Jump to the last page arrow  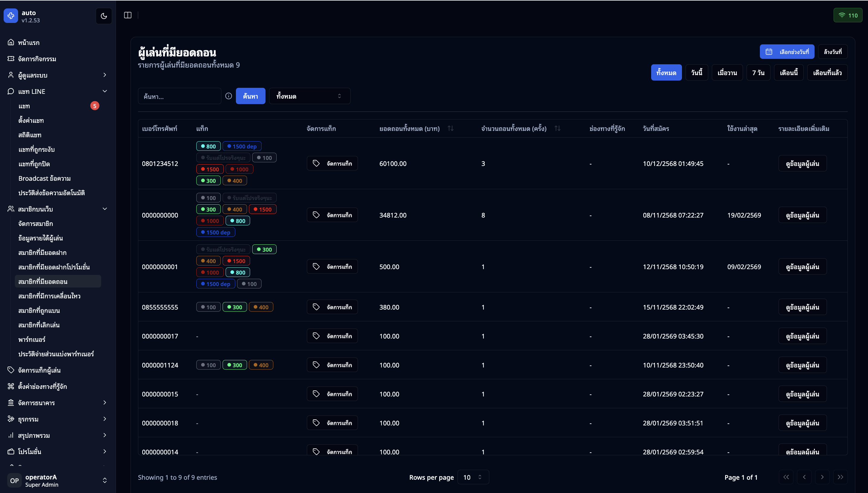(x=840, y=477)
